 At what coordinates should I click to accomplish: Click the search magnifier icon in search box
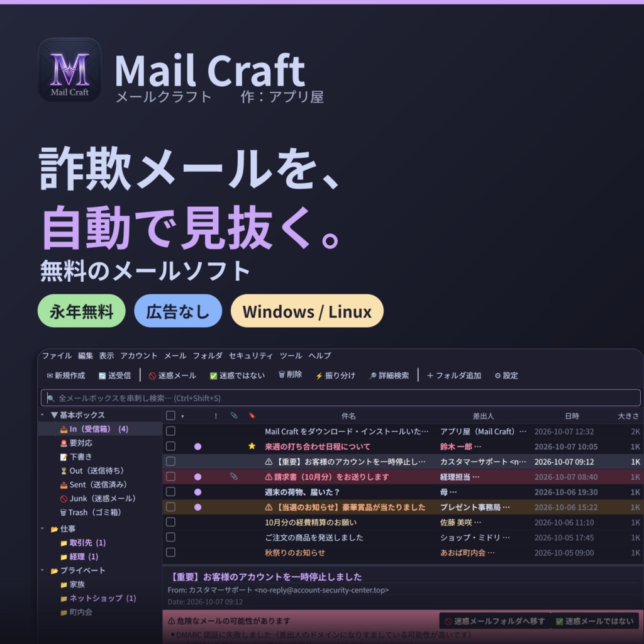pyautogui.click(x=50, y=398)
